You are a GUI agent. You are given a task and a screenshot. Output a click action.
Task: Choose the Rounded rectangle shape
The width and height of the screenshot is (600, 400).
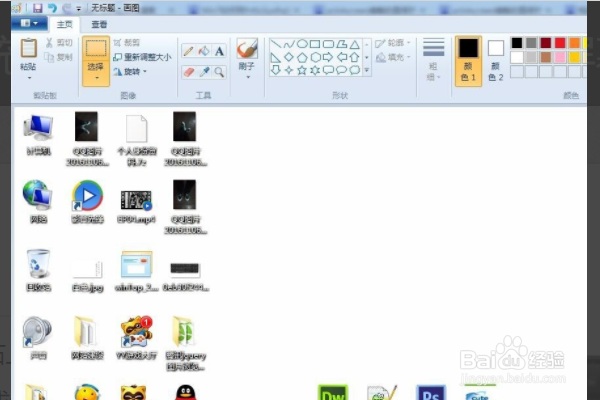328,44
